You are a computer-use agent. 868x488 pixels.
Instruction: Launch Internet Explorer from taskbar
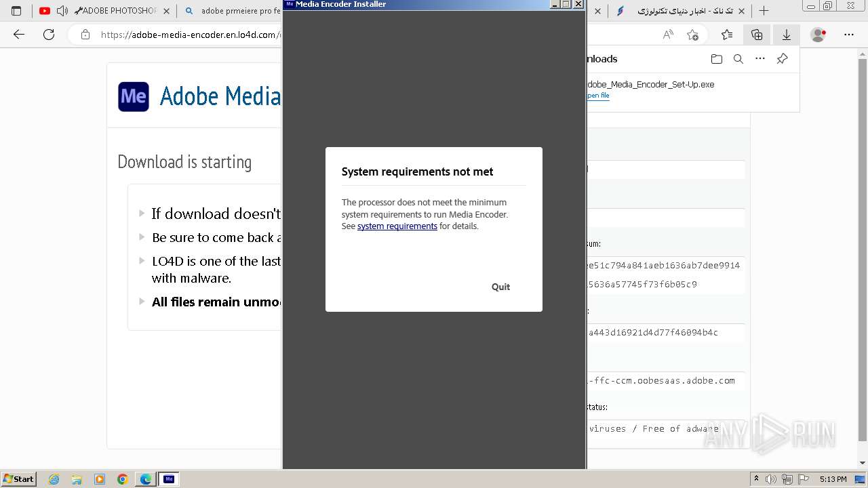coord(54,479)
